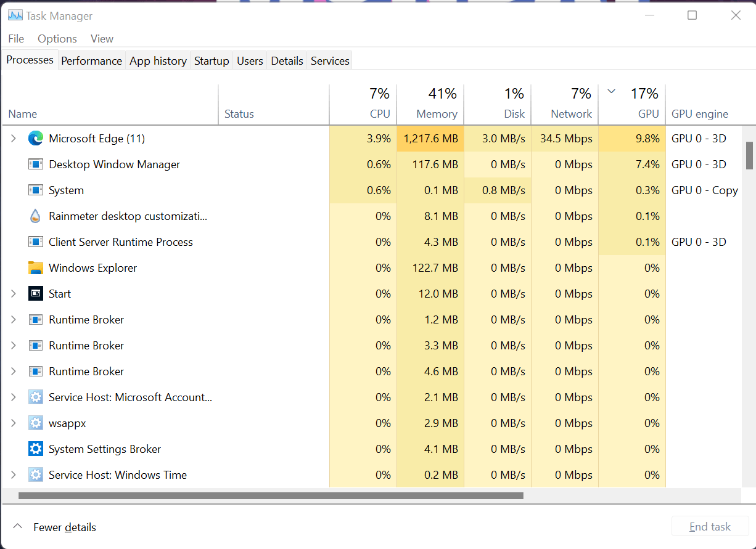Image resolution: width=756 pixels, height=549 pixels.
Task: Expand Service Host: Microsoft Account group
Action: [x=14, y=397]
